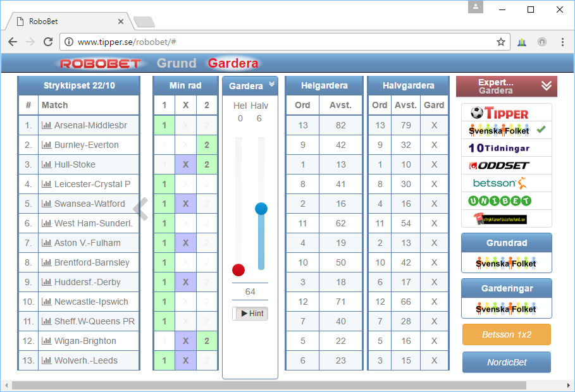The height and width of the screenshot is (392, 575).
Task: Click the left arrow beside match table
Action: pyautogui.click(x=141, y=209)
